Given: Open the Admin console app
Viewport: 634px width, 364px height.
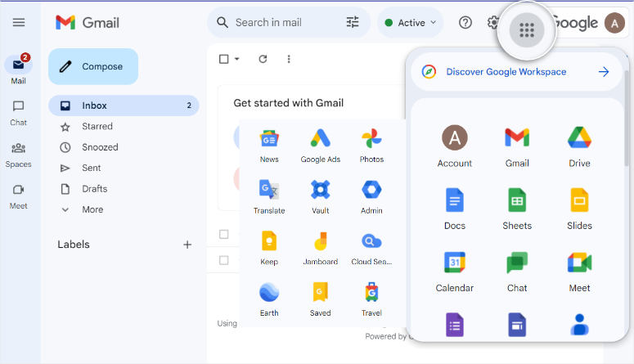Looking at the screenshot, I should click(x=371, y=197).
